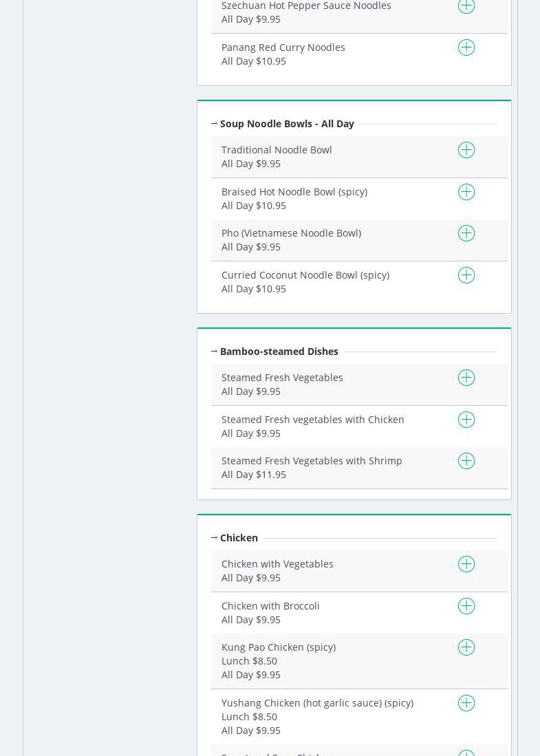The width and height of the screenshot is (540, 756).
Task: Add Steamed Fresh Vegetables using plus icon
Action: (466, 378)
